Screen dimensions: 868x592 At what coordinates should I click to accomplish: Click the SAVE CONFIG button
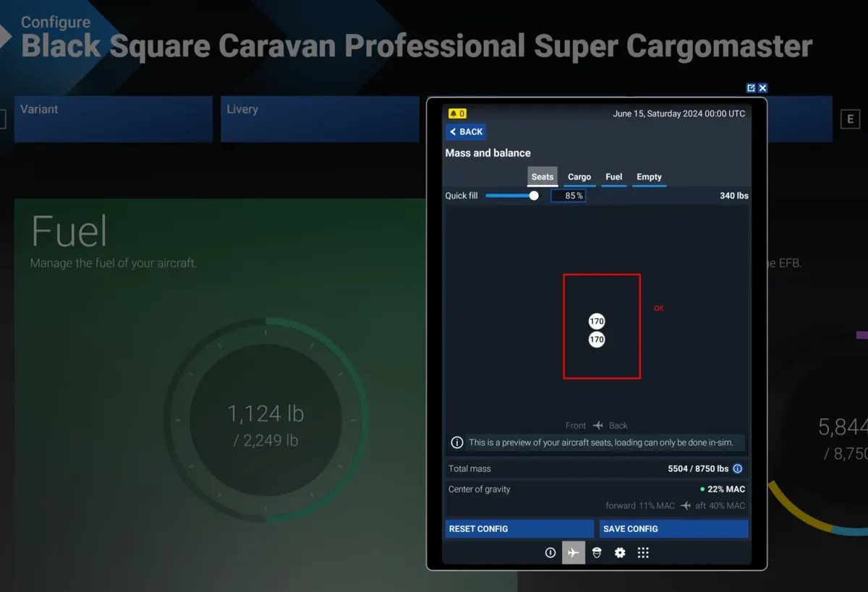click(673, 529)
